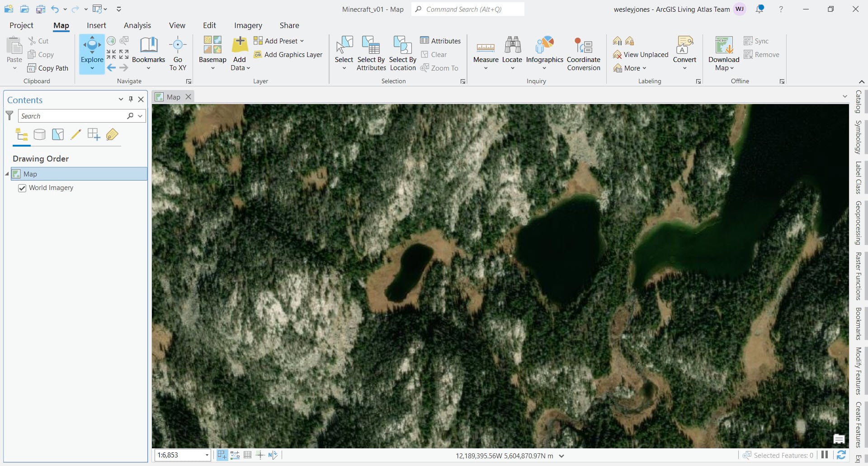Toggle auto-hide pin on Contents pane
The image size is (868, 466).
click(131, 100)
